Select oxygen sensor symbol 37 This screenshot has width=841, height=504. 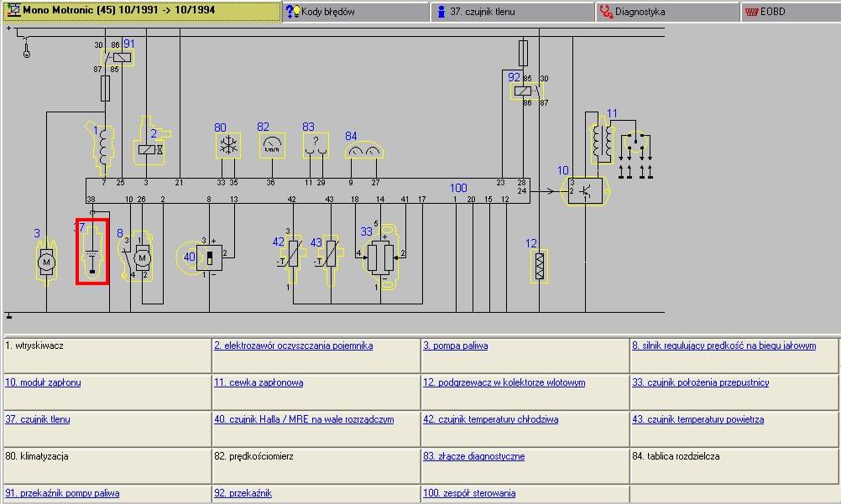(92, 251)
